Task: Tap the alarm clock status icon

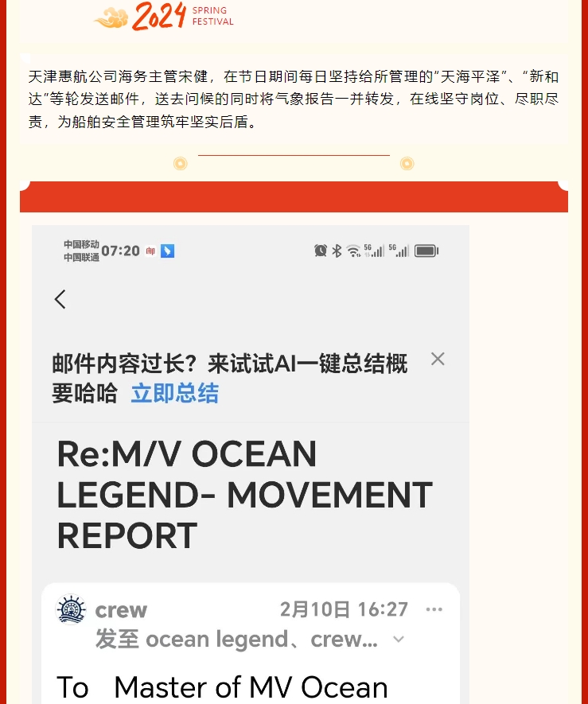Action: [321, 251]
